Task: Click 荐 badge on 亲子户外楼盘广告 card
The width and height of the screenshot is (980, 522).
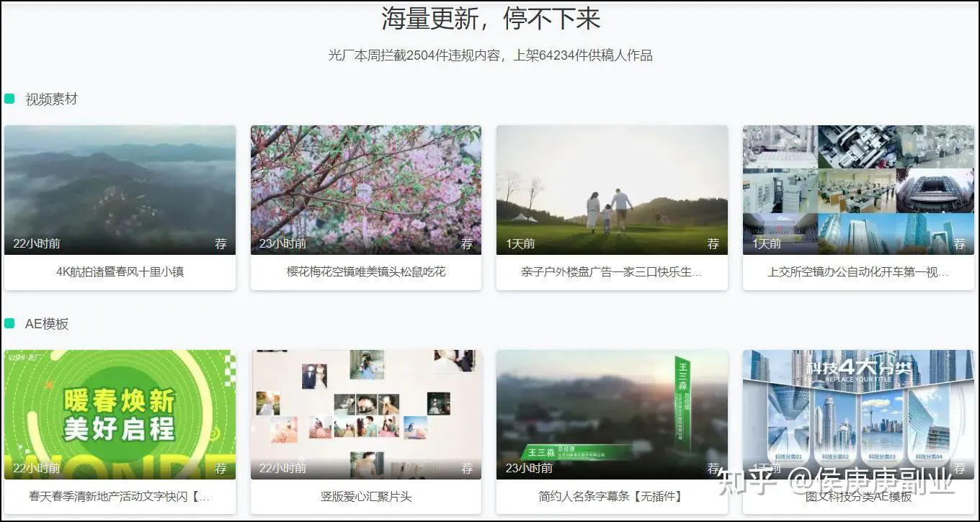Action: pyautogui.click(x=713, y=244)
